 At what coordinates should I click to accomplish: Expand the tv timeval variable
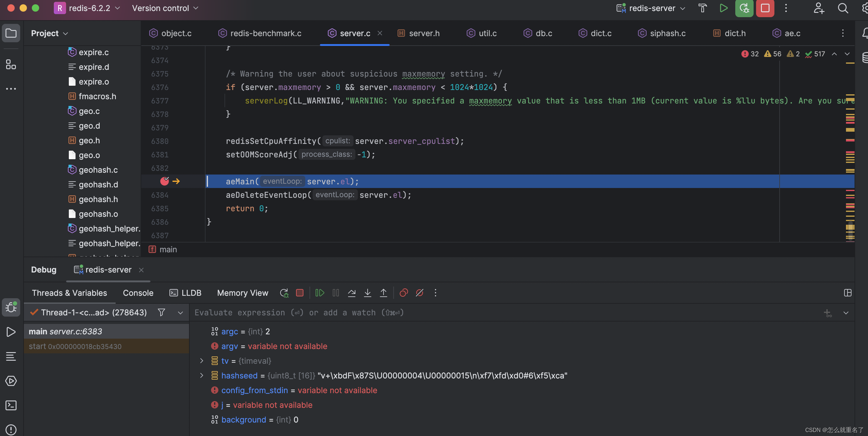202,361
